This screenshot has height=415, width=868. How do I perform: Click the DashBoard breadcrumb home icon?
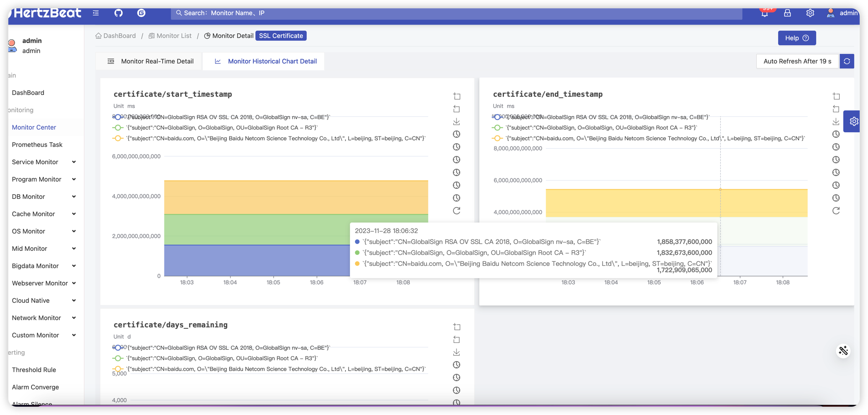point(98,36)
